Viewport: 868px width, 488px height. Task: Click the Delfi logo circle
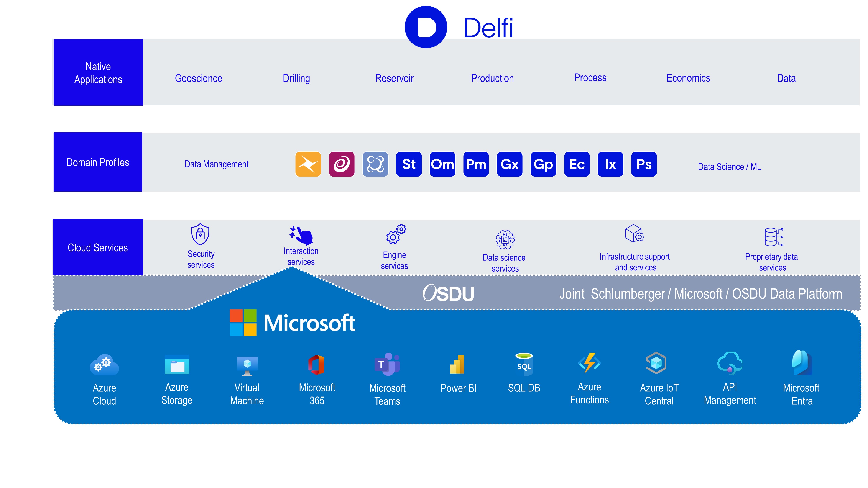426,27
